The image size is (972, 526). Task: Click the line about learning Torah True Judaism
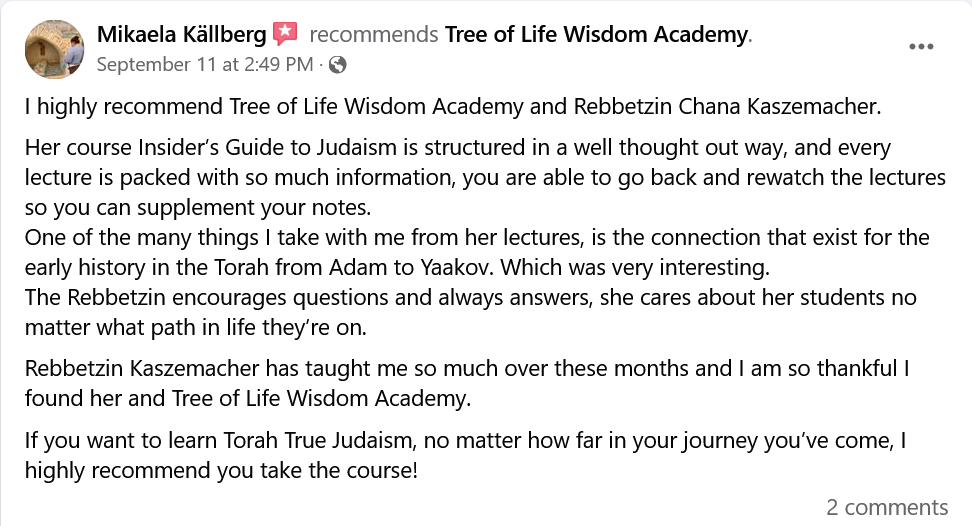point(466,441)
